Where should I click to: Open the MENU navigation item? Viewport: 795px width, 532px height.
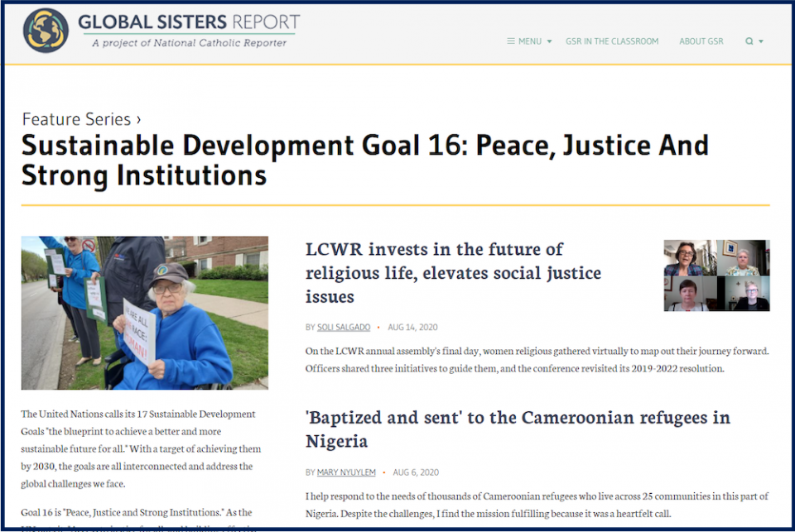(x=529, y=41)
